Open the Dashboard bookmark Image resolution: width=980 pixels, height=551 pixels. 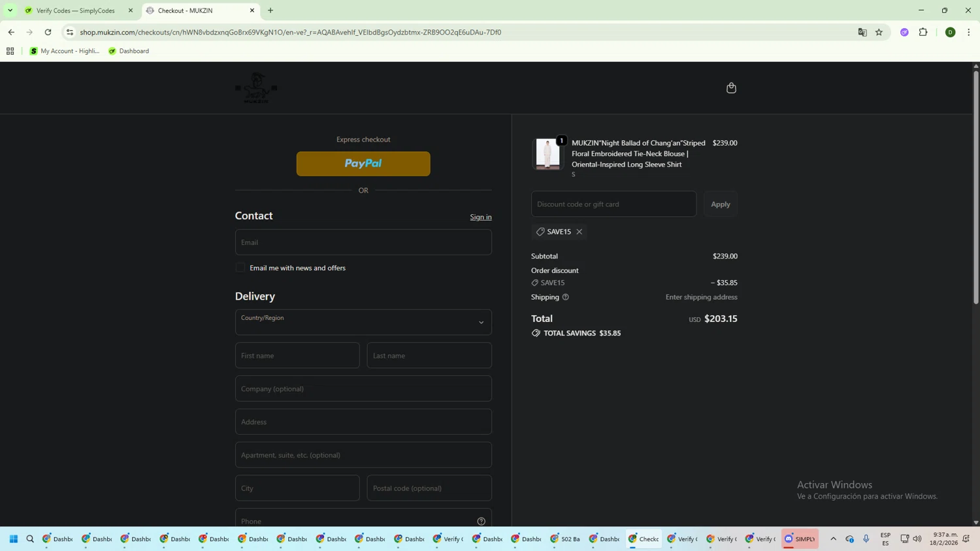[129, 51]
